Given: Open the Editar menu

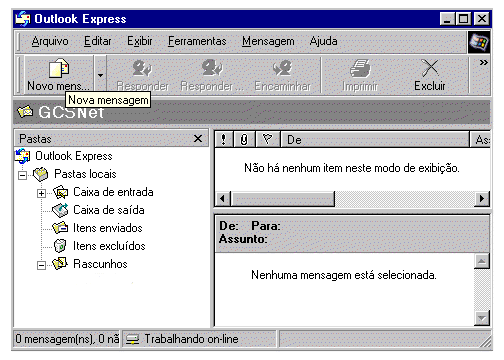Looking at the screenshot, I should (x=98, y=41).
